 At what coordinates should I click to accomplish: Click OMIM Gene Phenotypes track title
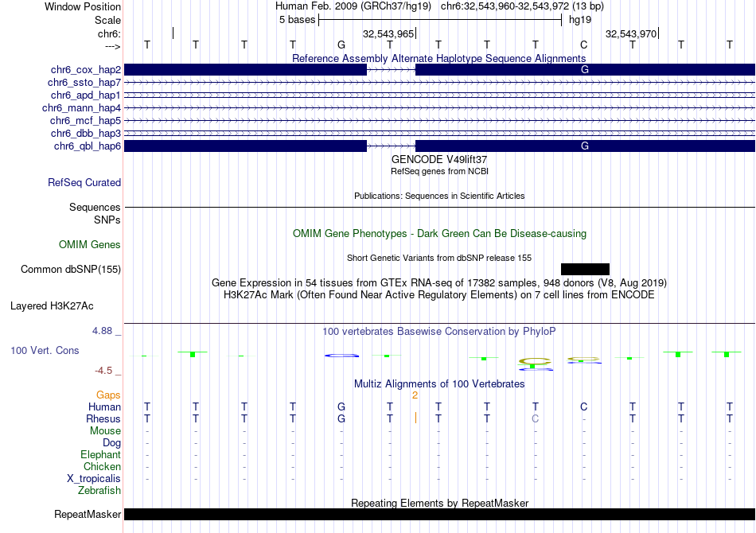point(439,234)
